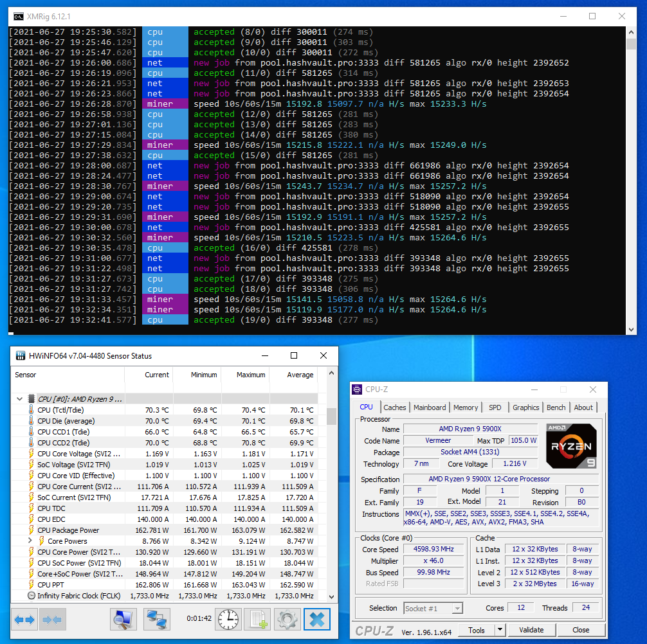
Task: Click XMRig scrollbar up arrow
Action: pos(631,31)
